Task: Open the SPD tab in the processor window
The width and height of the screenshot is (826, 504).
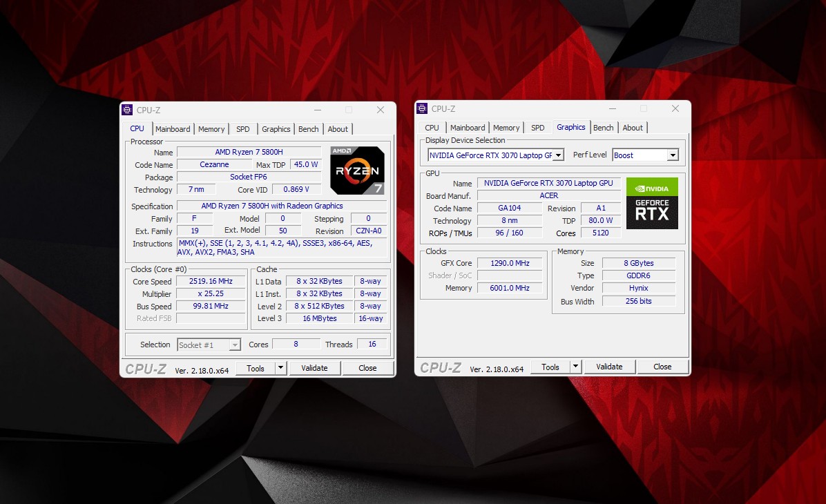Action: pos(243,129)
